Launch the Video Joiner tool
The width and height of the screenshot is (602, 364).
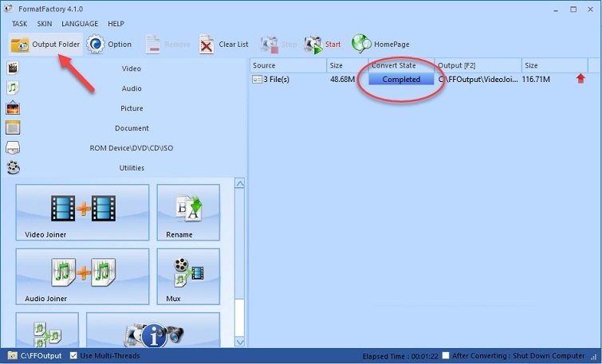coord(82,212)
